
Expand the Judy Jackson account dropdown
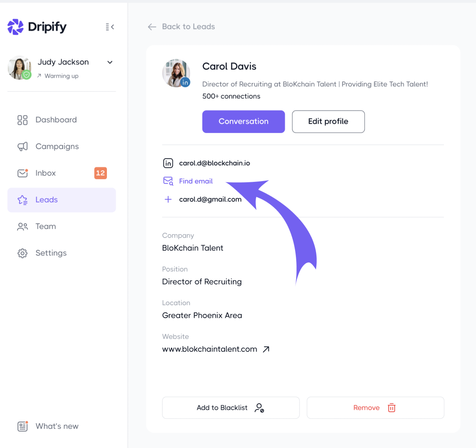point(110,62)
